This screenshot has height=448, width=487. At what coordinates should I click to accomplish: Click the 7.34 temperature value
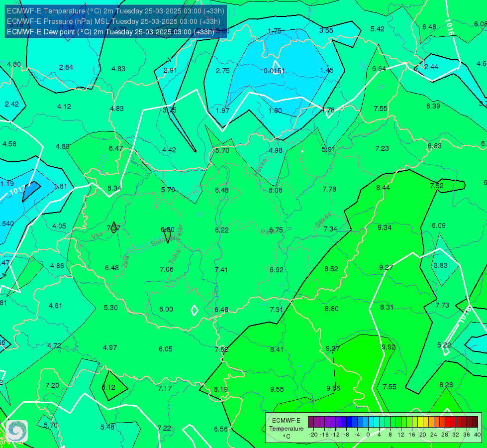[330, 229]
